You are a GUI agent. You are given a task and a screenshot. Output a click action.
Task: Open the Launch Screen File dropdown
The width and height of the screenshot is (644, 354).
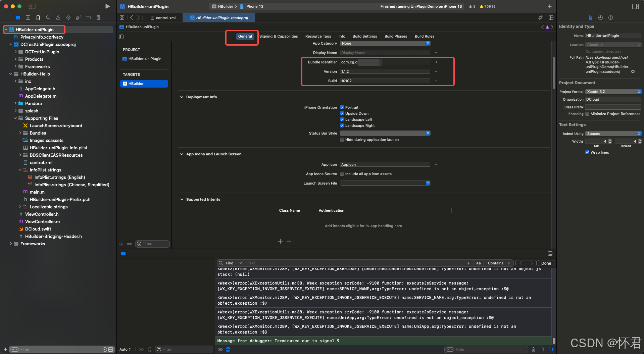tap(385, 183)
